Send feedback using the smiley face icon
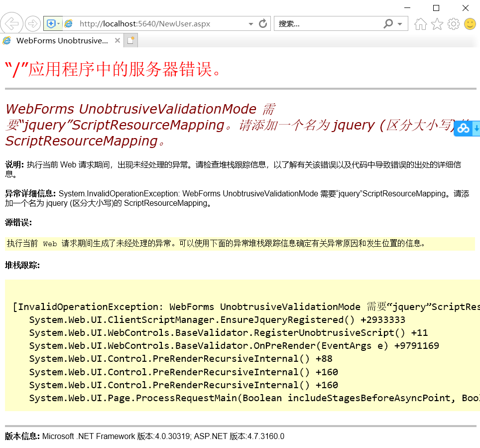This screenshot has height=448, width=480. [470, 23]
